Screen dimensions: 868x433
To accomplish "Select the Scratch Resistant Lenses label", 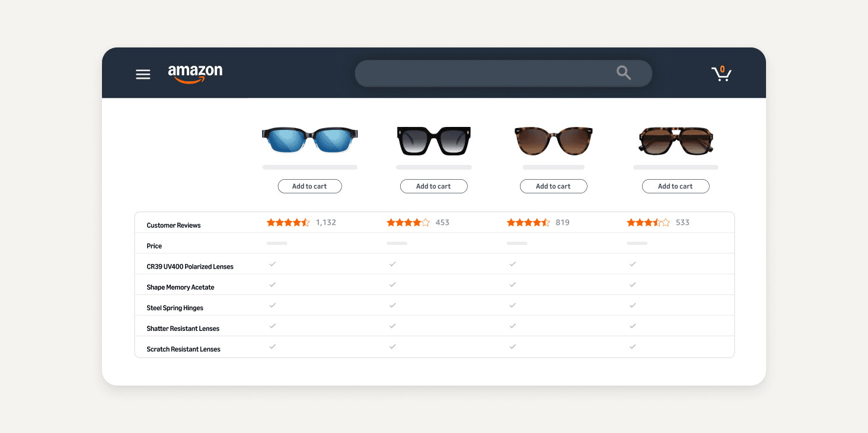I will [184, 349].
